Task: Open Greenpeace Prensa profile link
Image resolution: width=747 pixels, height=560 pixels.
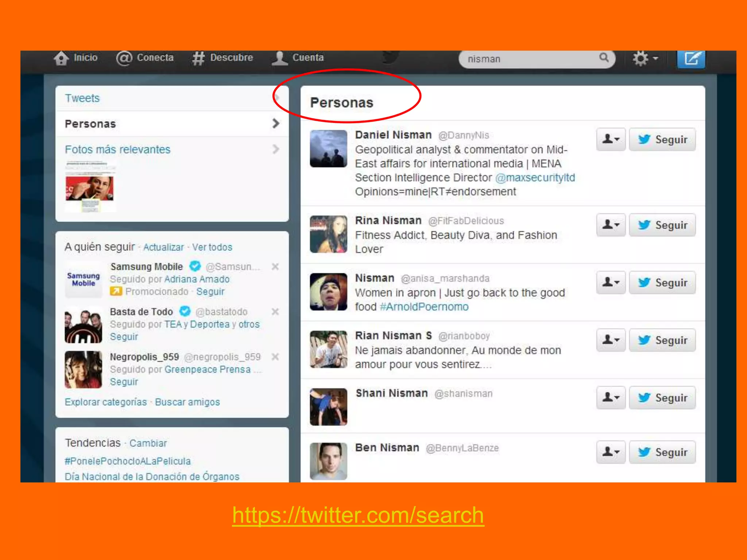Action: [x=208, y=370]
